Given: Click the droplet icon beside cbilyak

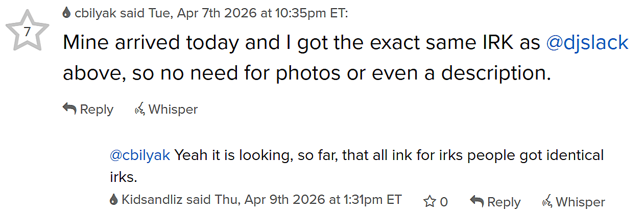Looking at the screenshot, I should pos(66,13).
